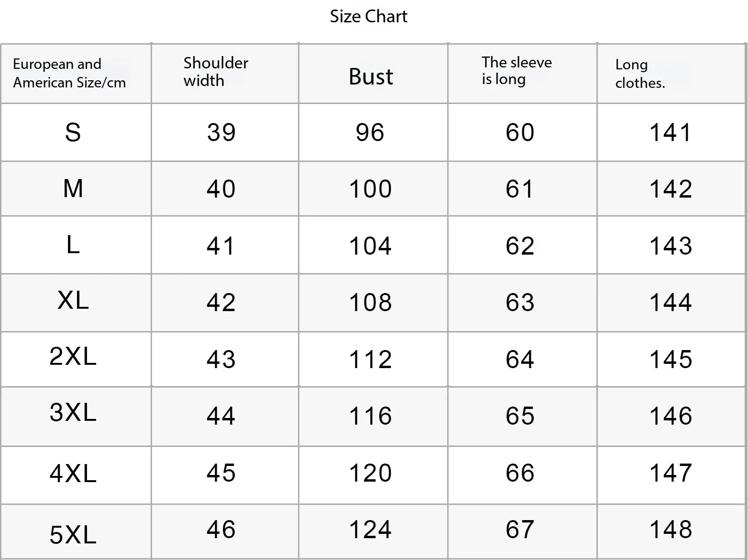Select European and American Size header cell

[x=69, y=73]
